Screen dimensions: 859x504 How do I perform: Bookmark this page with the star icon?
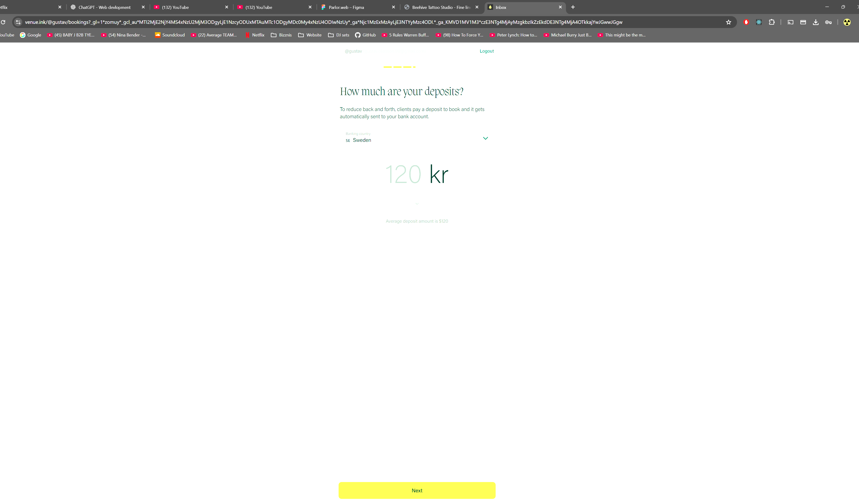pyautogui.click(x=728, y=22)
